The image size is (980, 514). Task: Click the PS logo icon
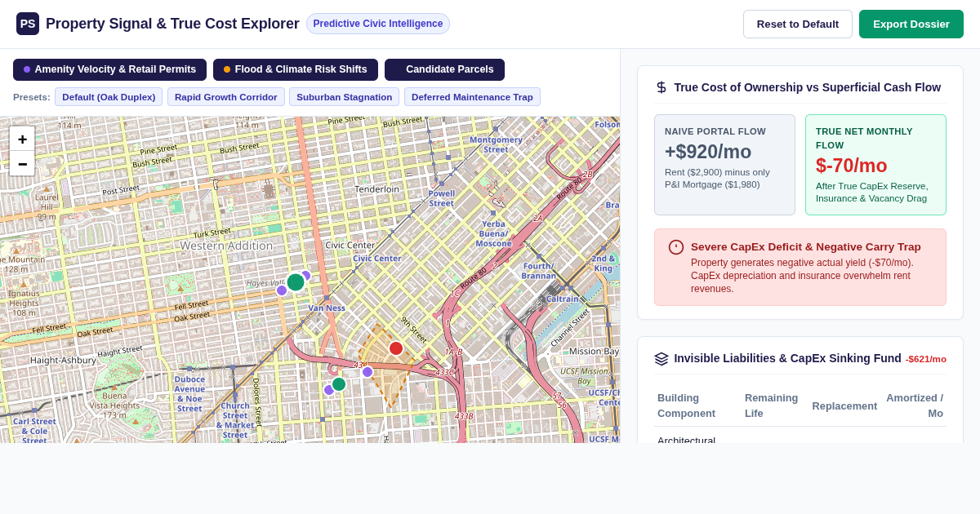click(x=28, y=24)
